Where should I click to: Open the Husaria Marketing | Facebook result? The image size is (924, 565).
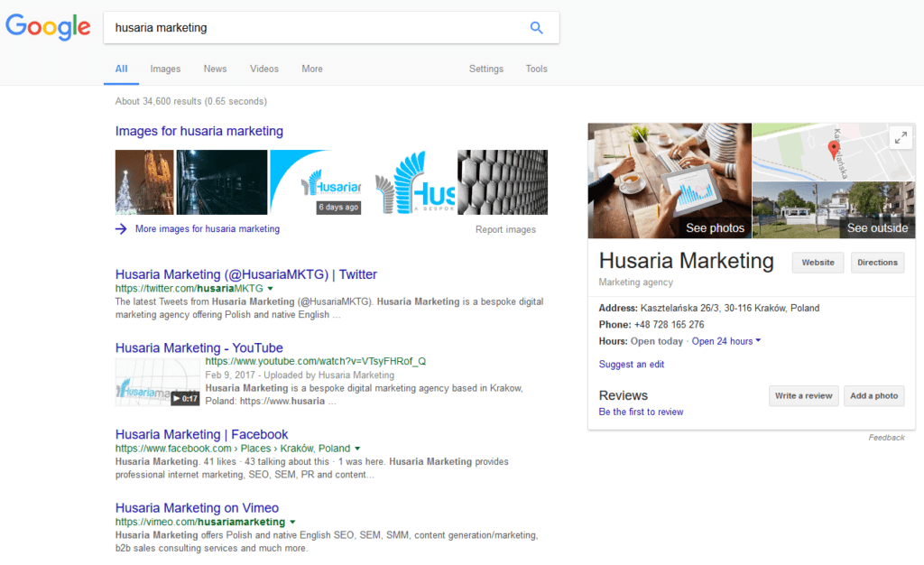click(x=201, y=435)
